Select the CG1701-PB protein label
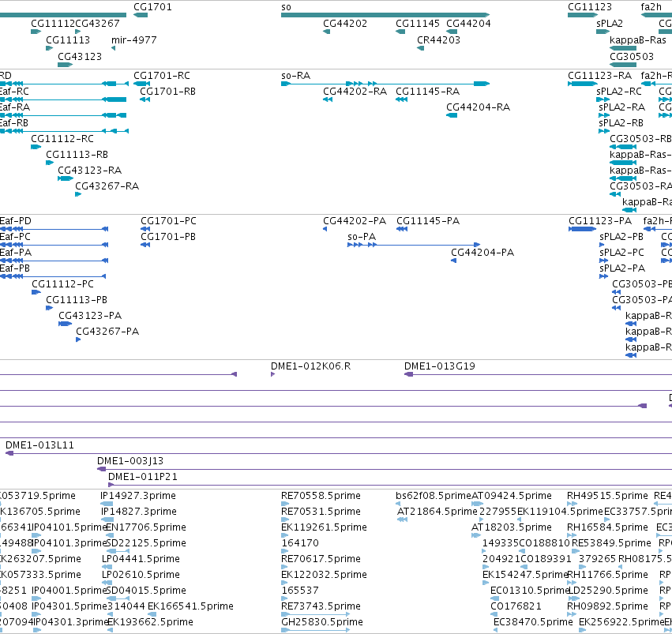672x634 pixels. [168, 238]
